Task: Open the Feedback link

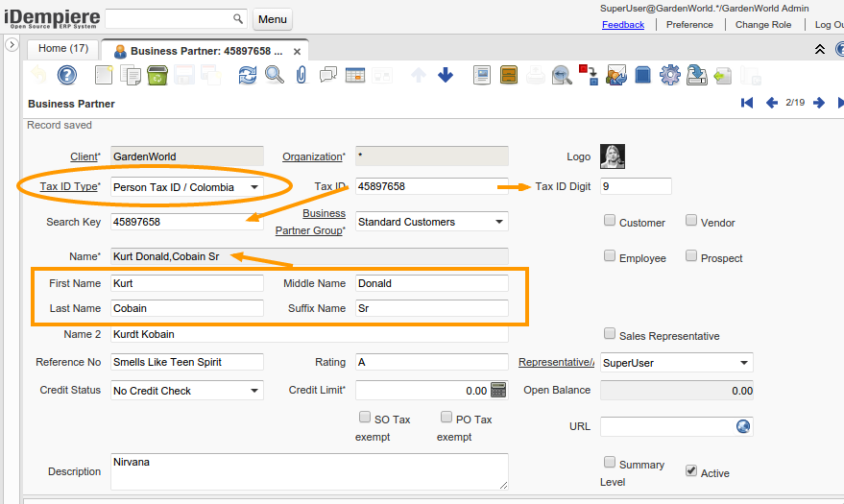Action: tap(623, 25)
